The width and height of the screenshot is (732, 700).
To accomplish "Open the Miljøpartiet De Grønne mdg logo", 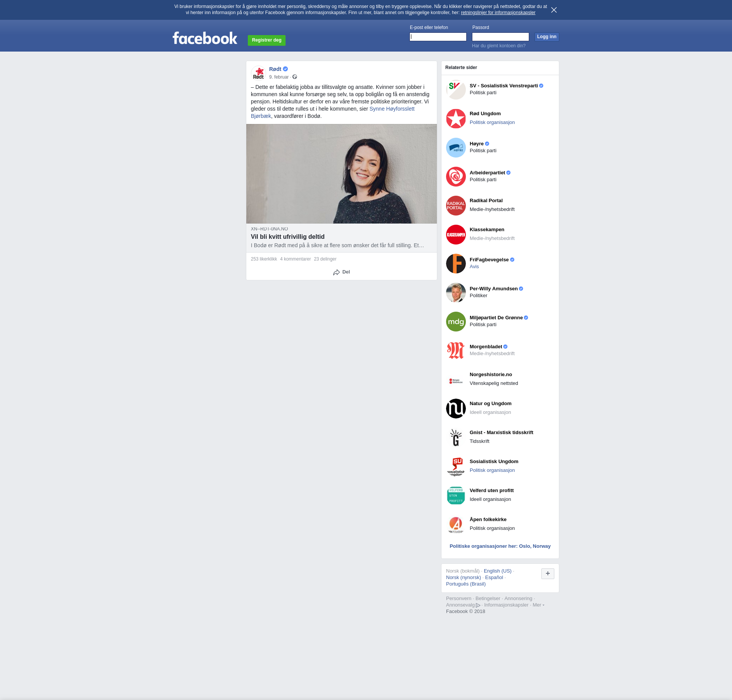I will point(456,322).
